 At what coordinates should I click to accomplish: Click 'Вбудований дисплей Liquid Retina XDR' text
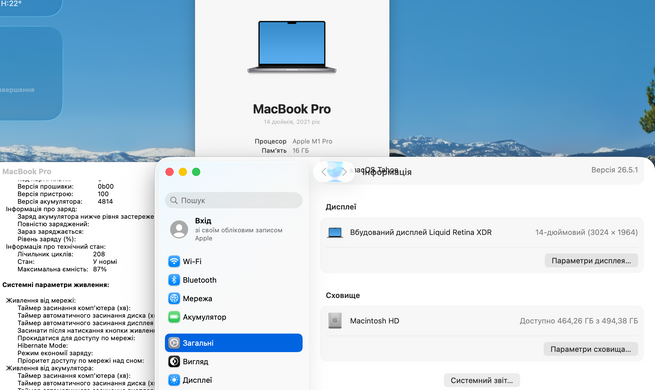coord(421,232)
